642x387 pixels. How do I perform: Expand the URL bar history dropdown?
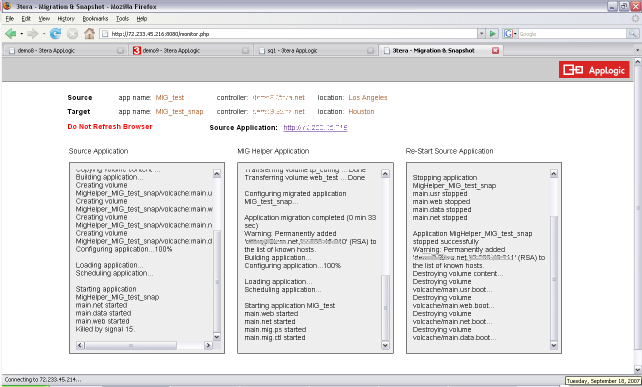click(x=482, y=34)
